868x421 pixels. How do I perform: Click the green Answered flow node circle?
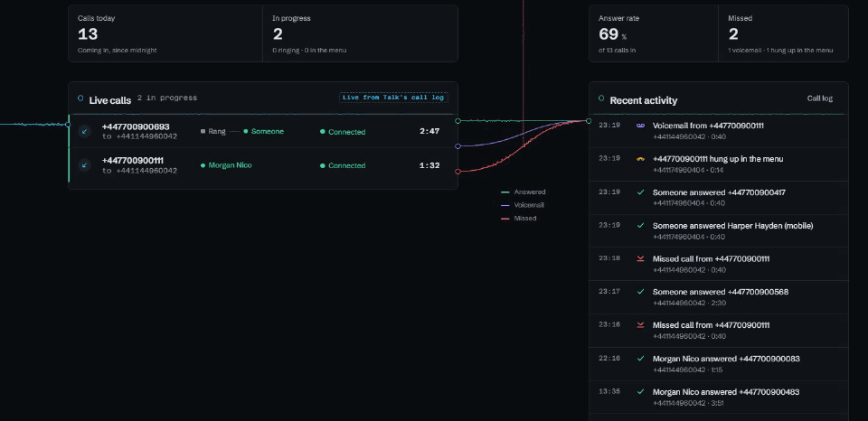458,120
